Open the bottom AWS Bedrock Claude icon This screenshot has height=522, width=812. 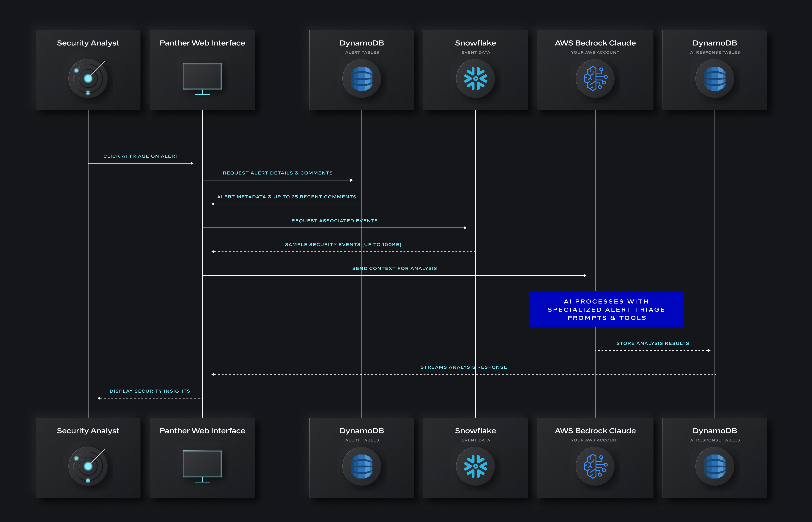(595, 466)
